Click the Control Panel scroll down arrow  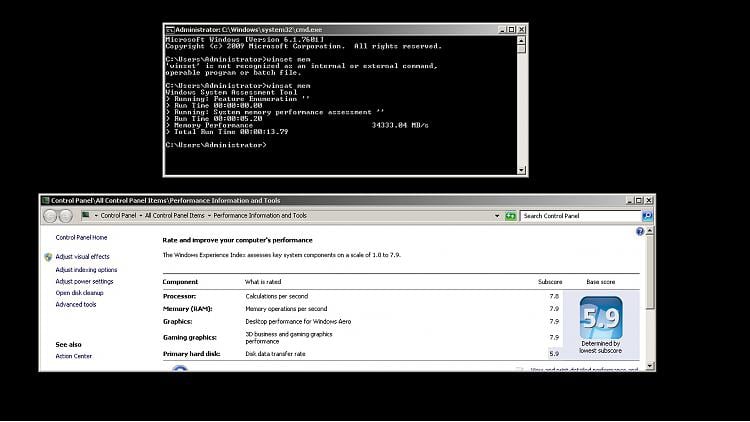click(x=650, y=366)
